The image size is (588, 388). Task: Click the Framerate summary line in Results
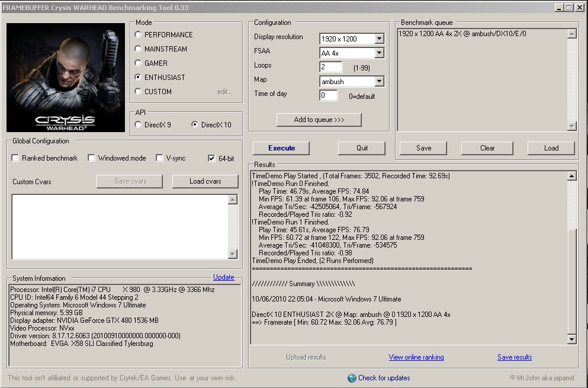coord(324,322)
